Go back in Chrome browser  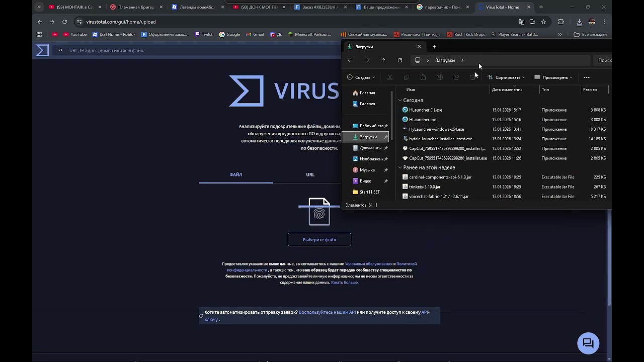(40, 22)
